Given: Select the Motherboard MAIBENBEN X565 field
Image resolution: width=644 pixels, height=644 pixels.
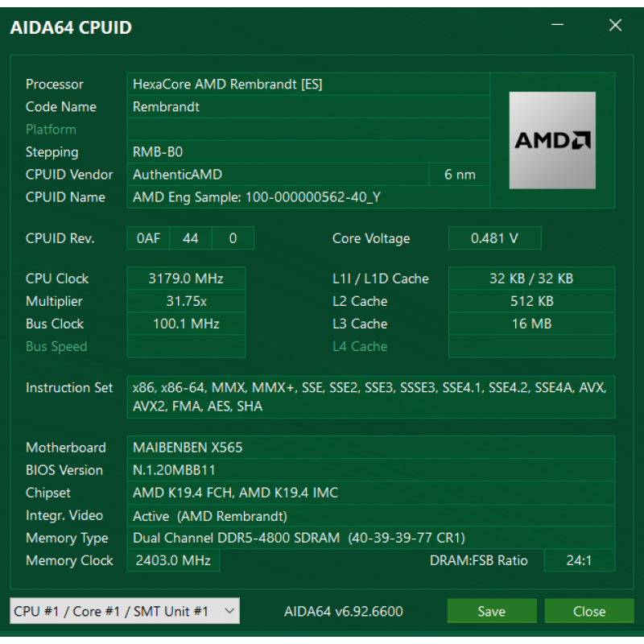Looking at the screenshot, I should (x=371, y=448).
